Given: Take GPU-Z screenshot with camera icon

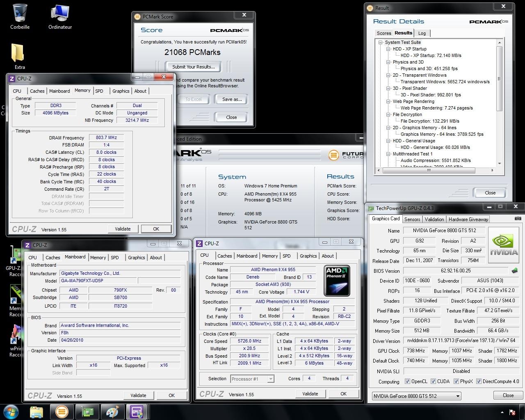Looking at the screenshot, I should click(x=518, y=219).
